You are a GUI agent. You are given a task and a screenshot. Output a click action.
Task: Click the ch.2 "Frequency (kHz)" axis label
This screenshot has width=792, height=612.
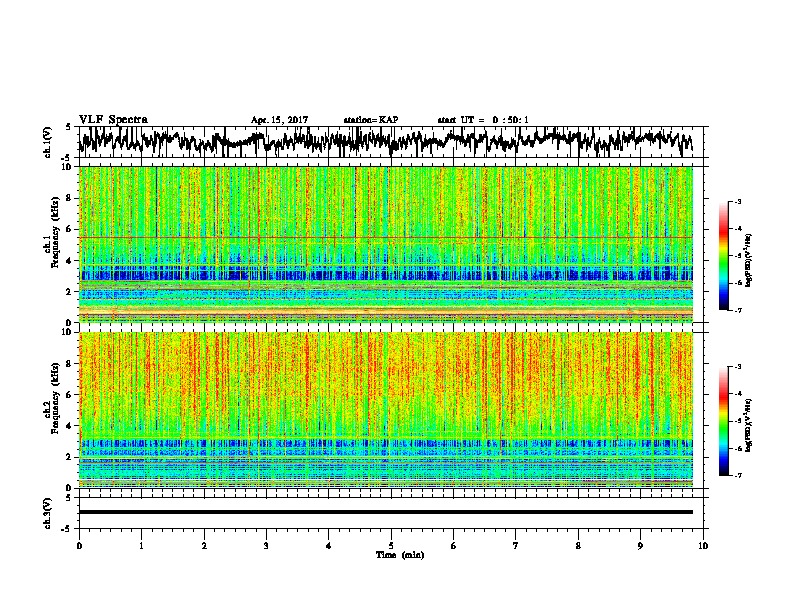(55, 398)
